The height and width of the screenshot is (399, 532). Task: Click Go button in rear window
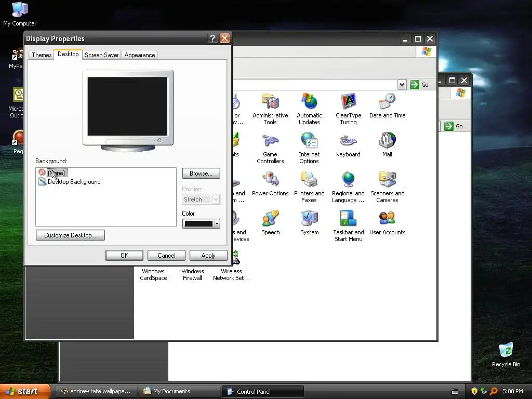[x=454, y=126]
